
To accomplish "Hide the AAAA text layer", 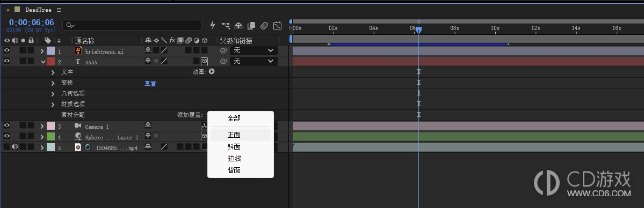I will point(6,61).
